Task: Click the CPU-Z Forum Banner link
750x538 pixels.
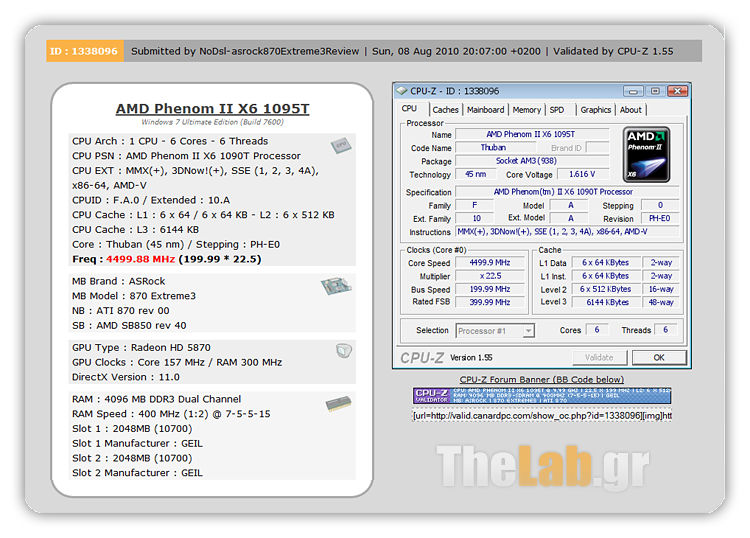Action: 541,380
